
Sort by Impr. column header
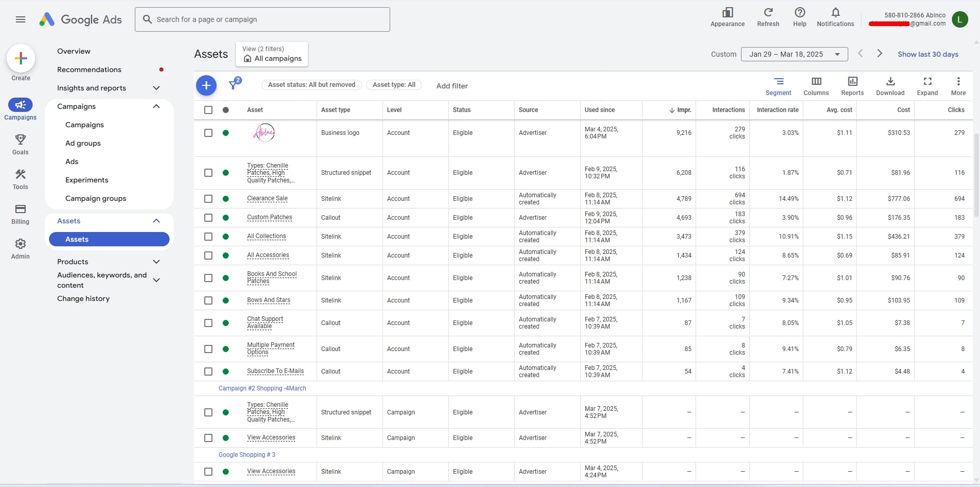pyautogui.click(x=680, y=110)
